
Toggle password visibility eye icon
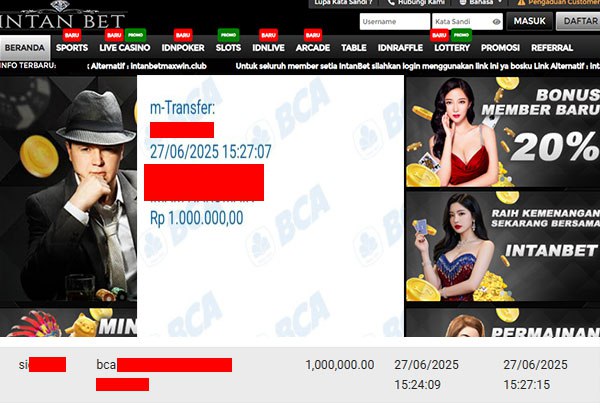(496, 22)
